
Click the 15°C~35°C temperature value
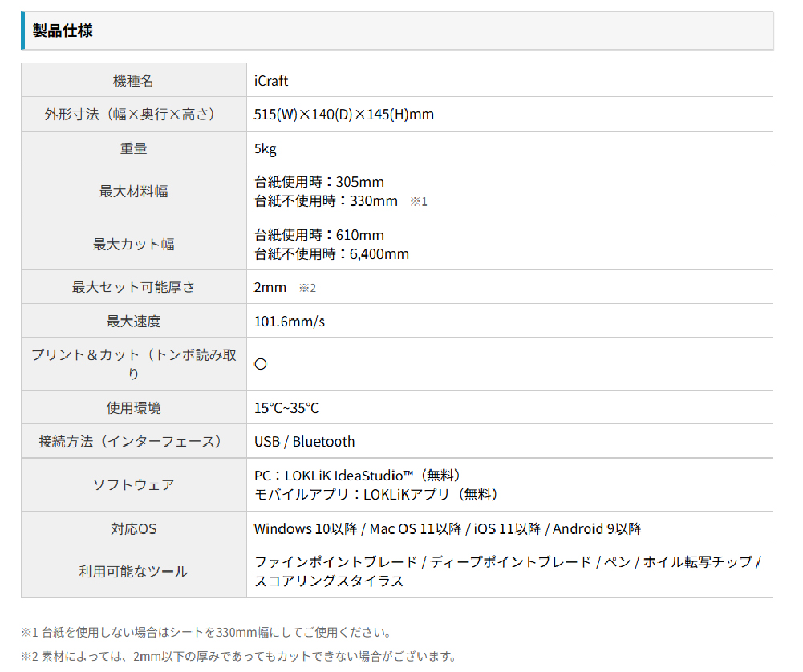(x=287, y=408)
